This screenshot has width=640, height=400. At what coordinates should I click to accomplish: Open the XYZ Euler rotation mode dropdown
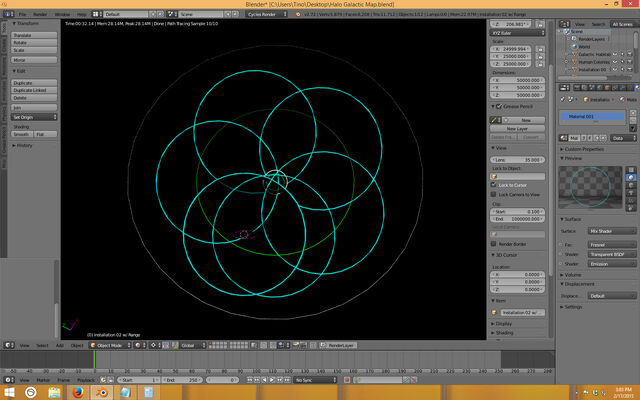pos(517,33)
